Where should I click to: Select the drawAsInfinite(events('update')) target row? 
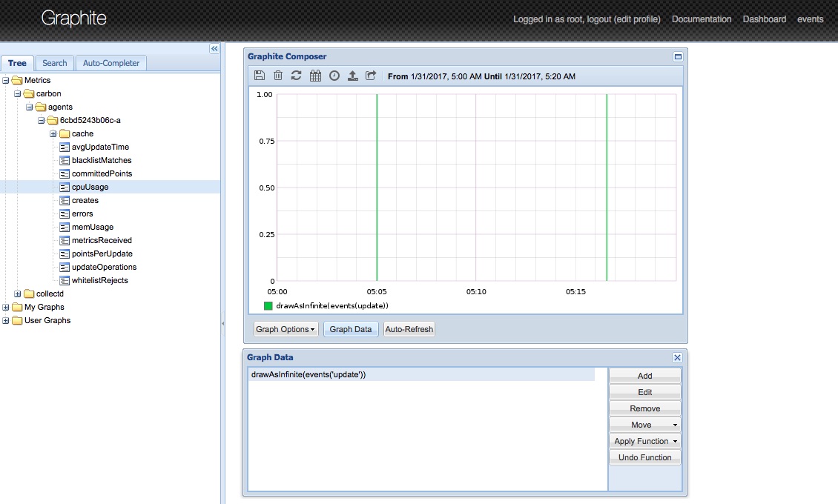[x=422, y=375]
